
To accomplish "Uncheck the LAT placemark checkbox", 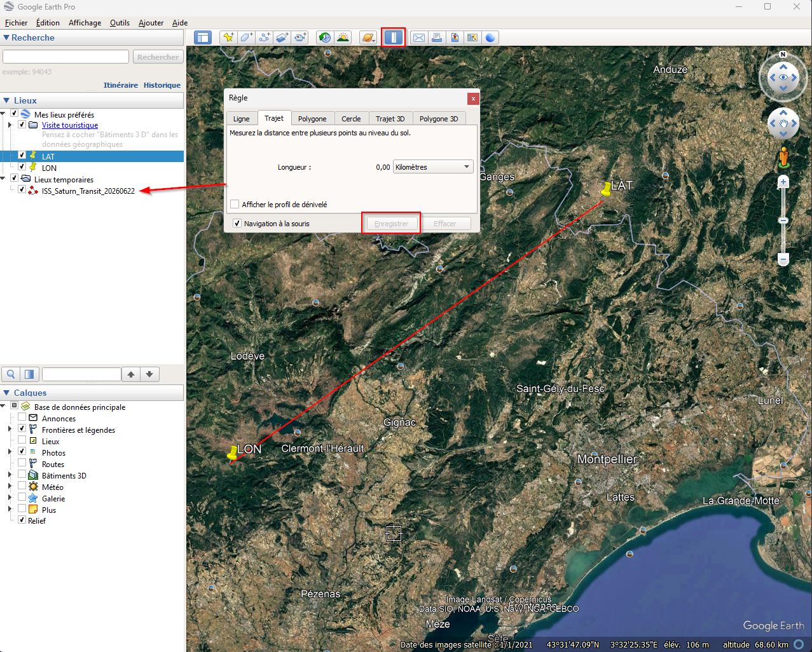I will point(22,156).
